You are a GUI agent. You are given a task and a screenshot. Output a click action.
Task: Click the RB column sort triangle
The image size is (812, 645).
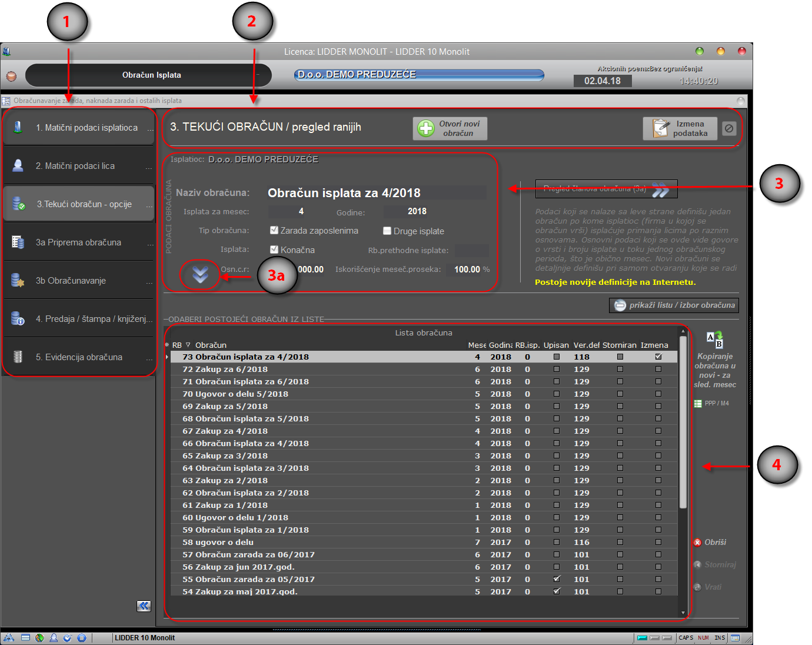tap(188, 345)
